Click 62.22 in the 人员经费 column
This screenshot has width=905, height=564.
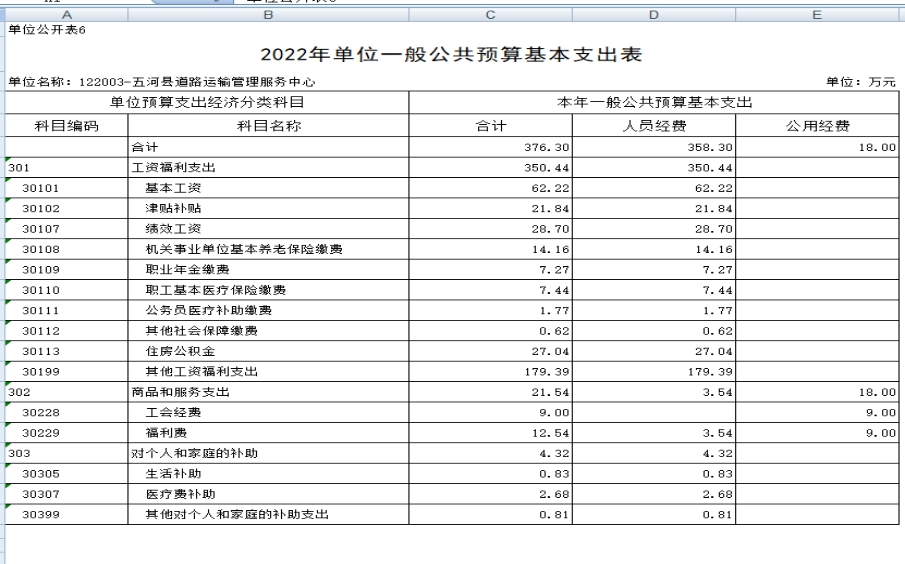(x=654, y=188)
